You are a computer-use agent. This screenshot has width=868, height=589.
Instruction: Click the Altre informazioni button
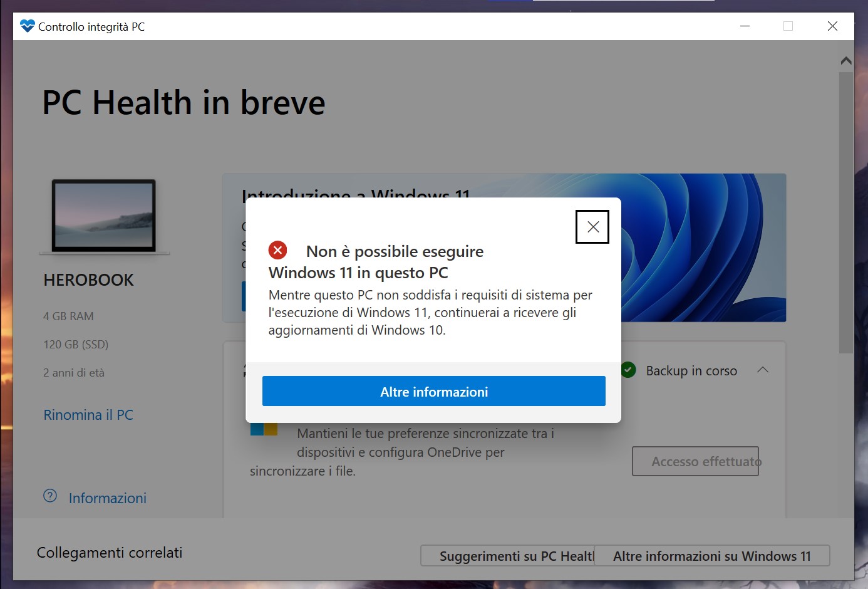[x=433, y=391]
